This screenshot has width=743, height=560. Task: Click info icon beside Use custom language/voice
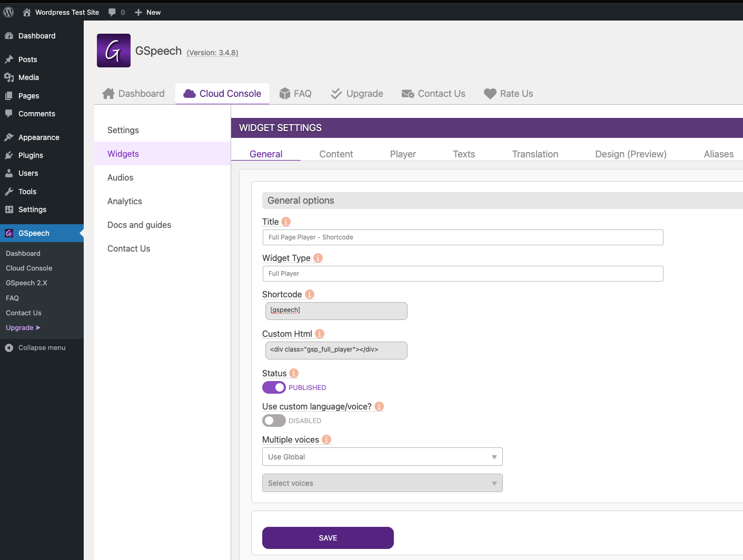pos(379,406)
